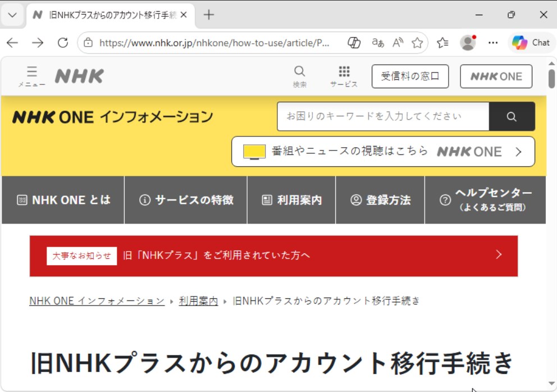The width and height of the screenshot is (557, 392).
Task: Open the NHK hamburger メニュー
Action: click(31, 76)
